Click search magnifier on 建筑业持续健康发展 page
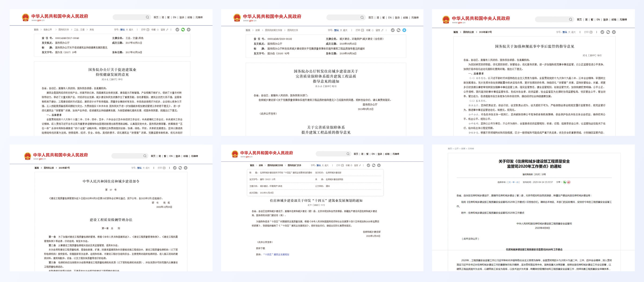Viewport: 644px width, 282px height. coord(147,17)
